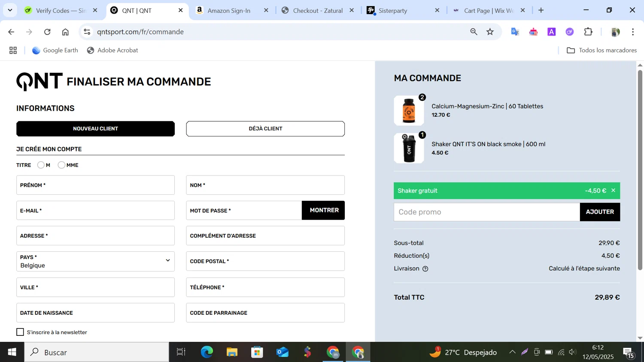
Task: Open Google Earth bookmark
Action: click(55, 50)
